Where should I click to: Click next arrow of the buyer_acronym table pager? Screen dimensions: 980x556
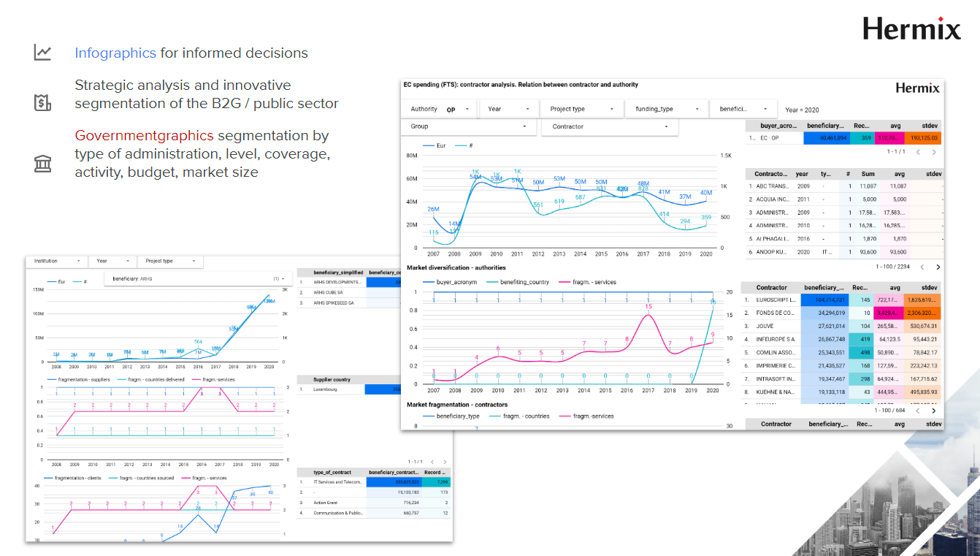(934, 152)
